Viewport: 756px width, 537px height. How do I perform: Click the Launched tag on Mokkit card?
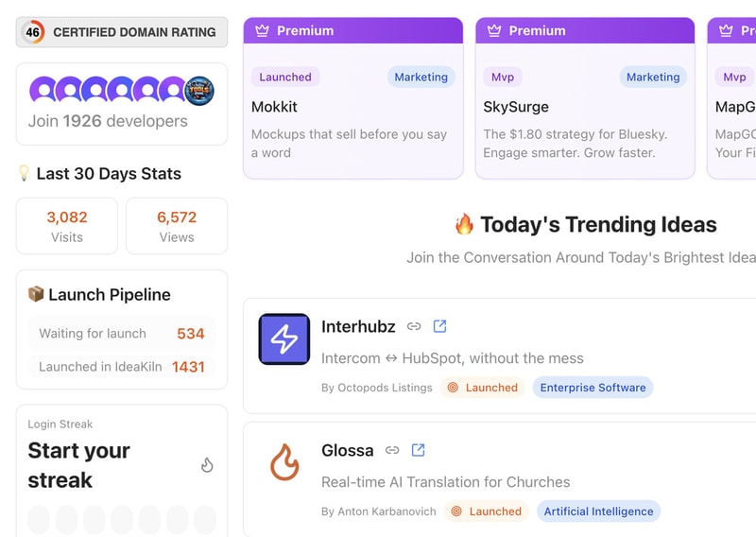285,77
